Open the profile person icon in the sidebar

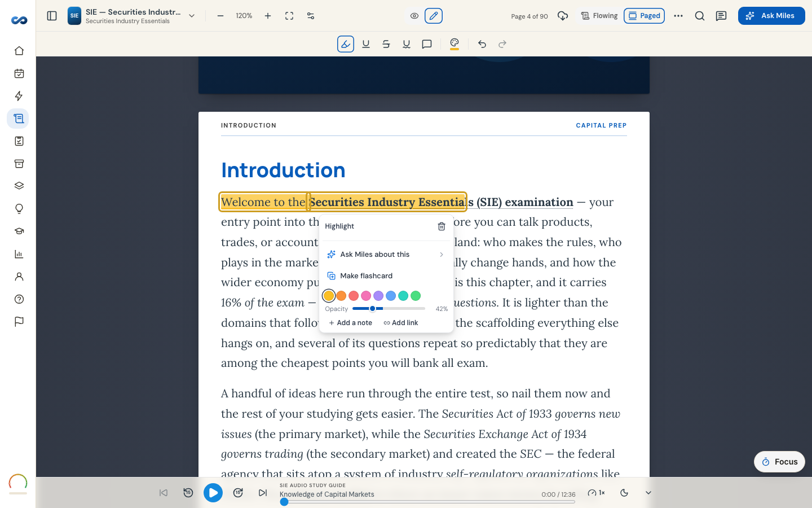[19, 277]
